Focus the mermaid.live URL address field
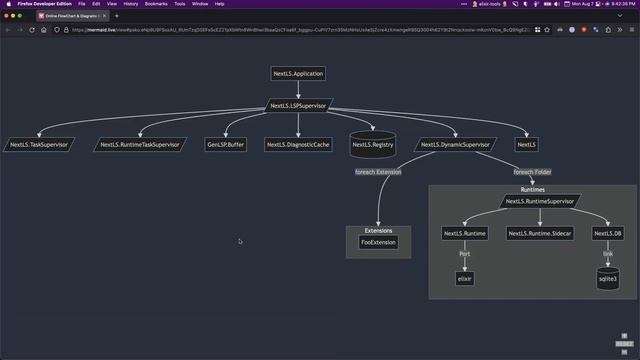Viewport: 640px width, 360px height. pyautogui.click(x=301, y=30)
